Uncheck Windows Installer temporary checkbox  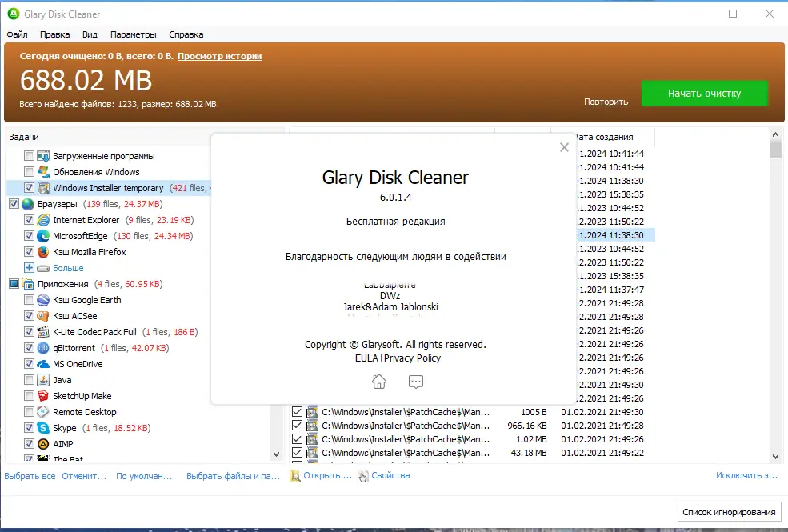(x=29, y=188)
